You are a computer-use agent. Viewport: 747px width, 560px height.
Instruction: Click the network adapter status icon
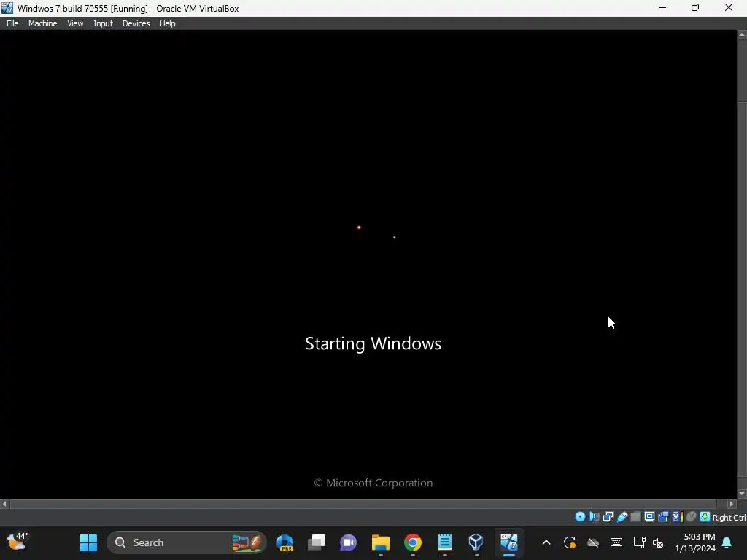point(608,517)
